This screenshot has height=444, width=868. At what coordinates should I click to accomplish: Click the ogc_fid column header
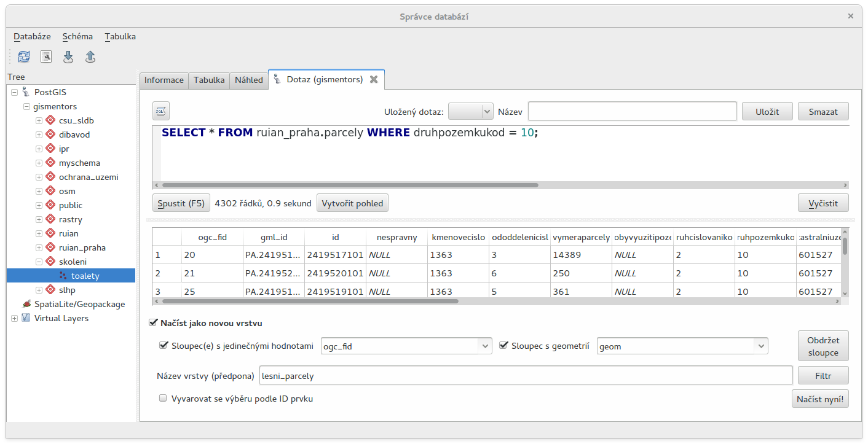pos(212,236)
